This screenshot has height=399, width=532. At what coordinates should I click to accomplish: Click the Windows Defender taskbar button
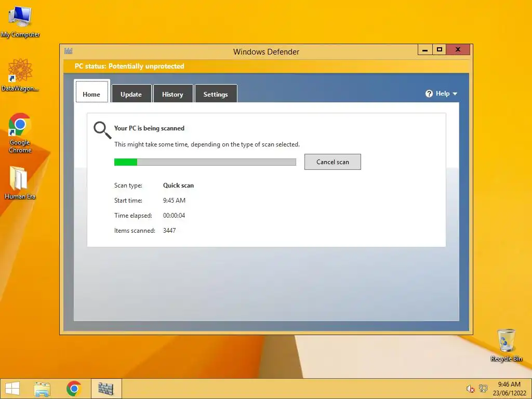point(106,389)
